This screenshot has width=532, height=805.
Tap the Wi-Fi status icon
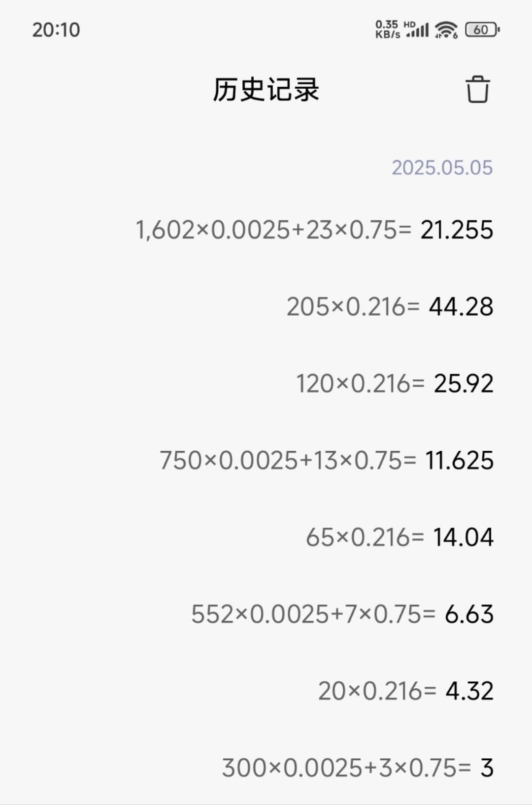click(446, 30)
